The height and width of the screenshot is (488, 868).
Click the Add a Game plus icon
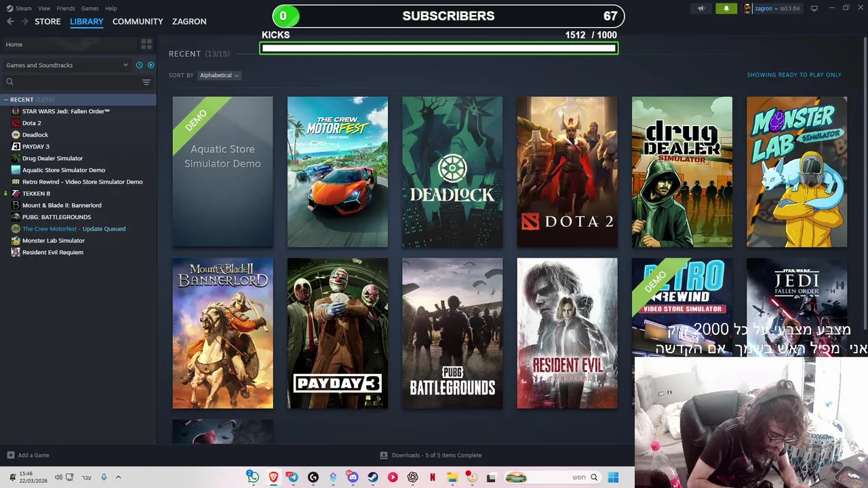10,455
